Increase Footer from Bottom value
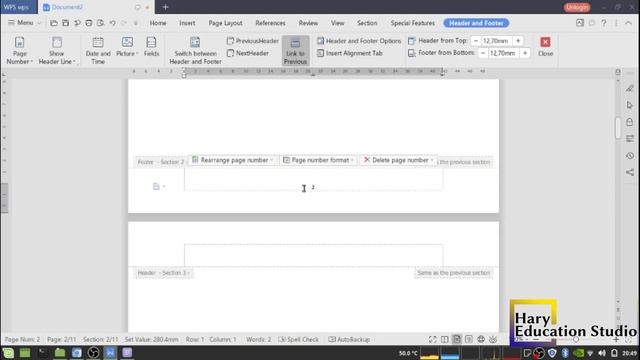 [x=525, y=53]
